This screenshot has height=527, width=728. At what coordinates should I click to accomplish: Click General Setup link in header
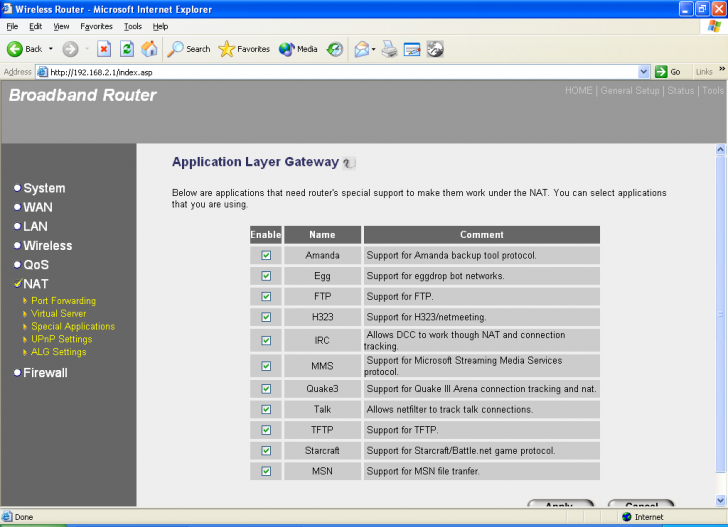pyautogui.click(x=630, y=91)
